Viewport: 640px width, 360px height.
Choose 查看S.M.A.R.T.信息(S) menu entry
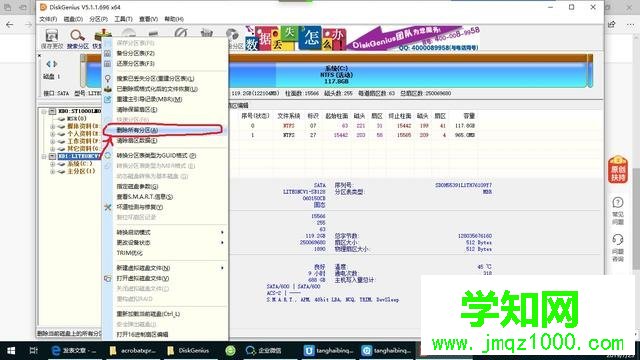165,197
